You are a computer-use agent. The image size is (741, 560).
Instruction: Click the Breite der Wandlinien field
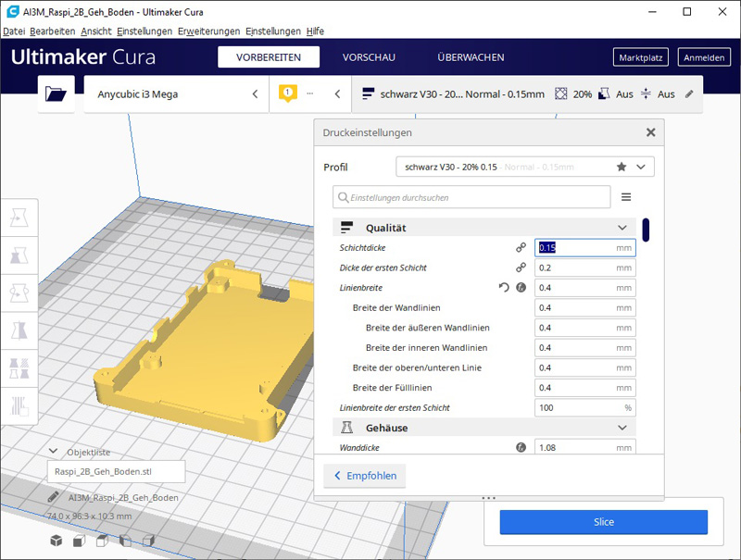pos(585,307)
